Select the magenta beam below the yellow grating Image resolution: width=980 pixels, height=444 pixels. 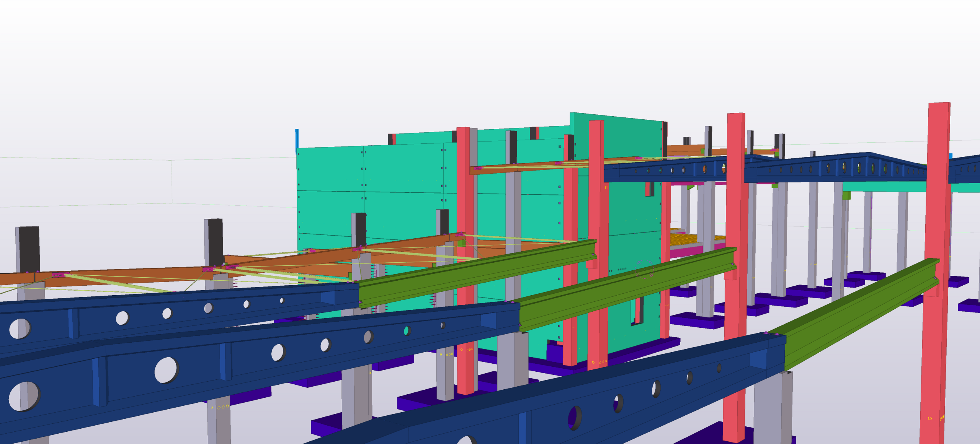point(685,252)
